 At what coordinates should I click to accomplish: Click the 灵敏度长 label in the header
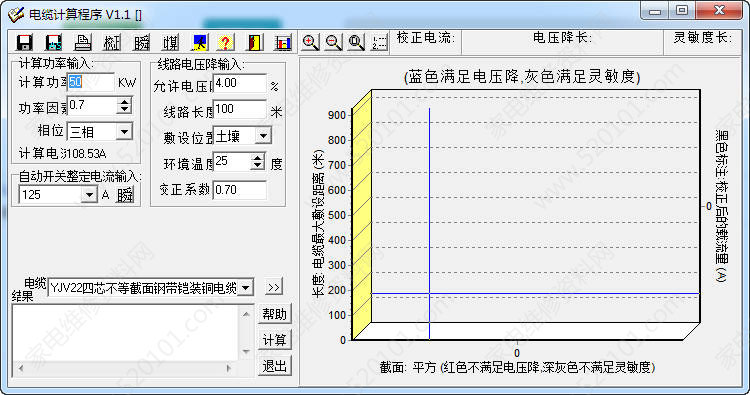coord(703,38)
